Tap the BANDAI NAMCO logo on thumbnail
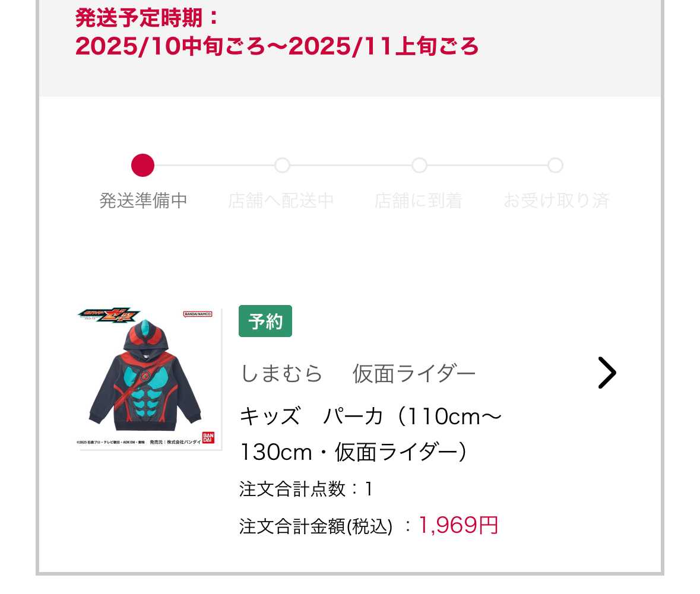700x594 pixels. pyautogui.click(x=198, y=314)
